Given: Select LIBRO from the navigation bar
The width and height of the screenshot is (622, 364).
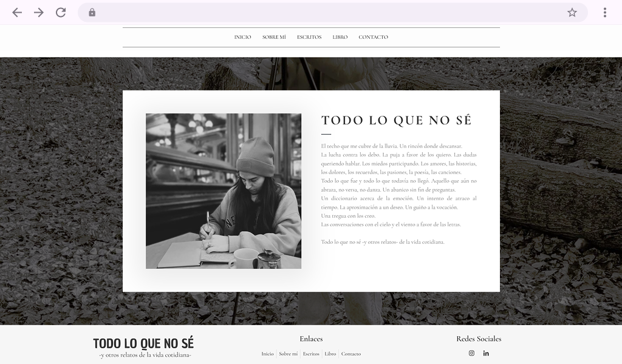Looking at the screenshot, I should tap(340, 37).
